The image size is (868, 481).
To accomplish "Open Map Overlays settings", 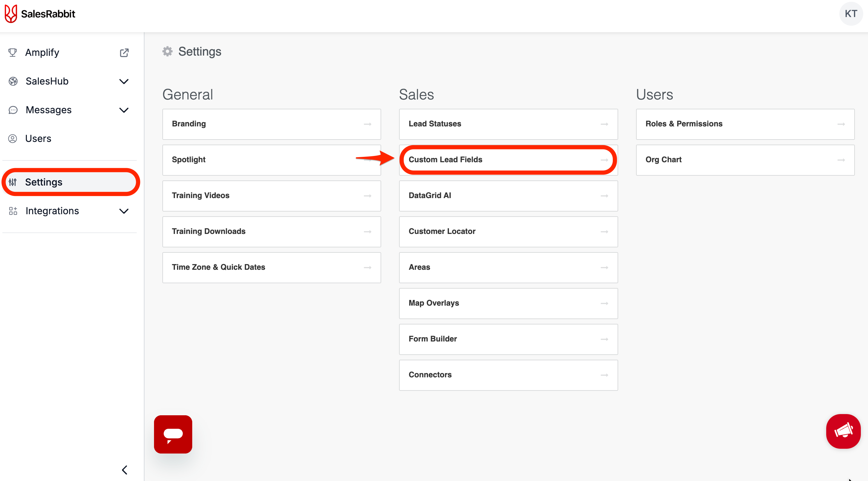I will [508, 303].
